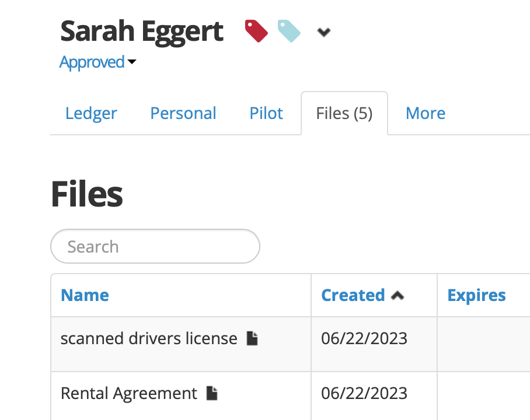Show the More tab options
This screenshot has width=530, height=420.
click(426, 113)
